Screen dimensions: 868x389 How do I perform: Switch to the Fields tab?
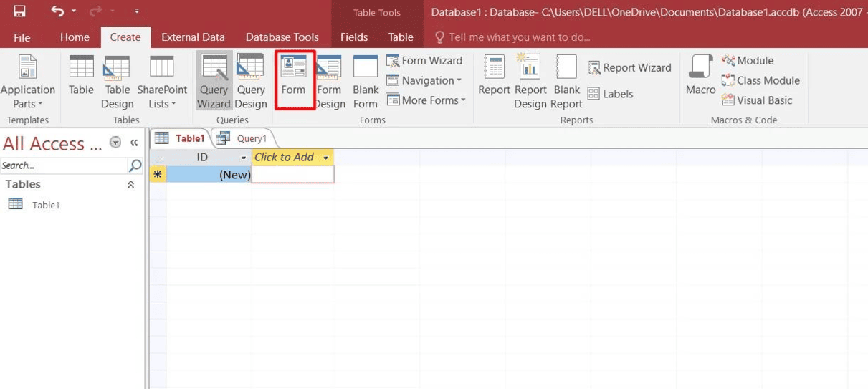tap(354, 37)
